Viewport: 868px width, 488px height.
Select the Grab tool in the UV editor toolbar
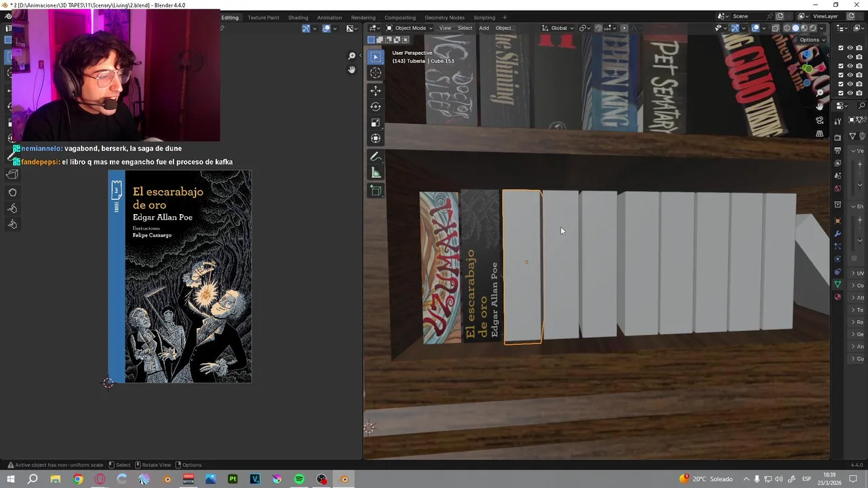[12, 192]
